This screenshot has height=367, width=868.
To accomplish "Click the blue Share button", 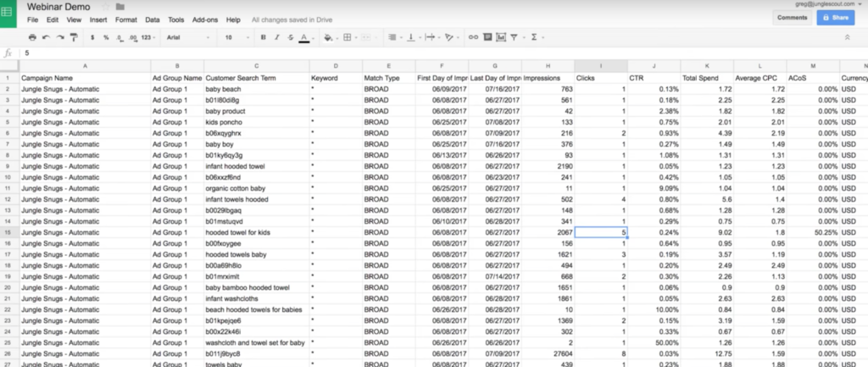I will 835,17.
